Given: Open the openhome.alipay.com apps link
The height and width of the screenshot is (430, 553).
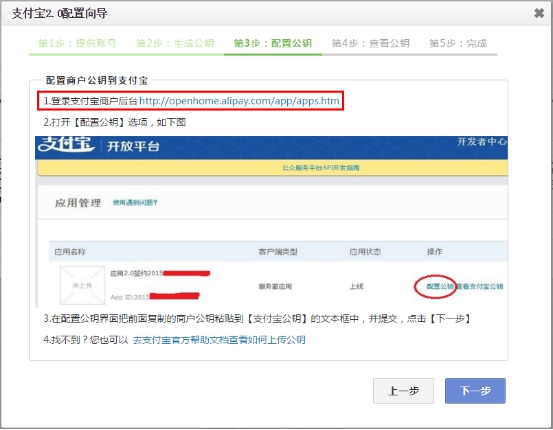Looking at the screenshot, I should (x=239, y=101).
